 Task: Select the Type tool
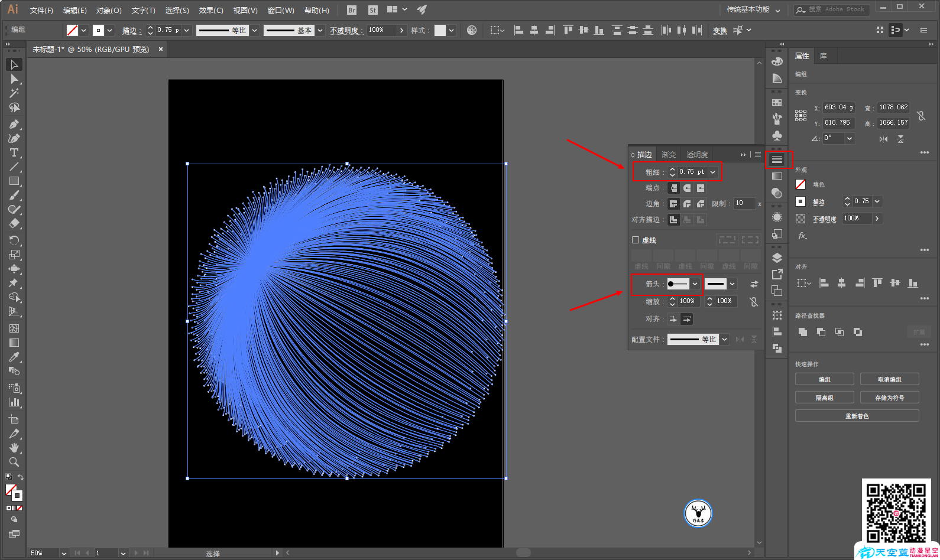pos(14,152)
